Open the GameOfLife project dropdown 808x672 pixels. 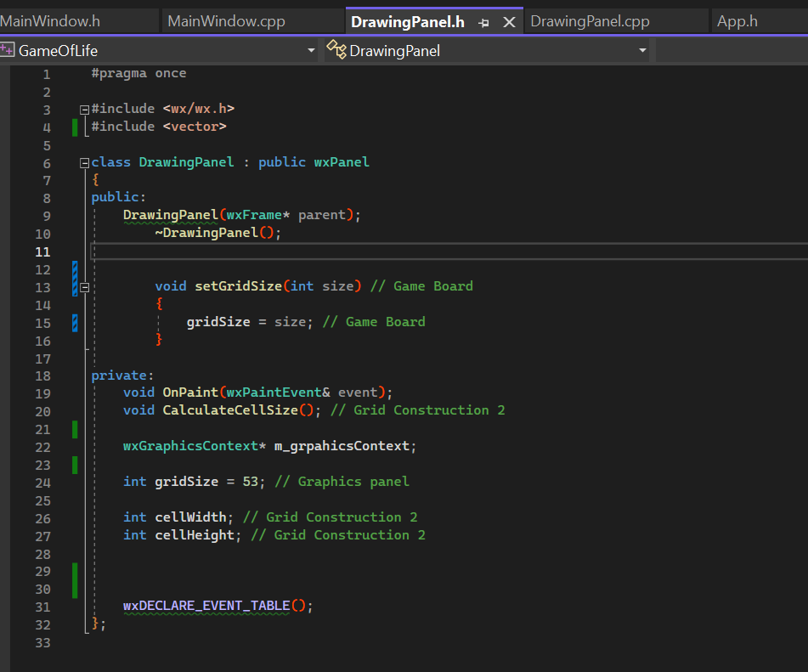311,50
